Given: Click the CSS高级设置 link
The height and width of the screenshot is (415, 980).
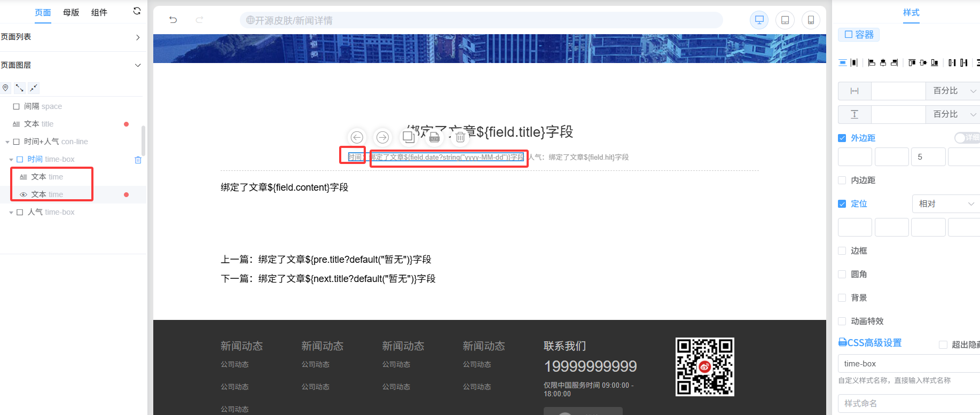Looking at the screenshot, I should tap(871, 343).
